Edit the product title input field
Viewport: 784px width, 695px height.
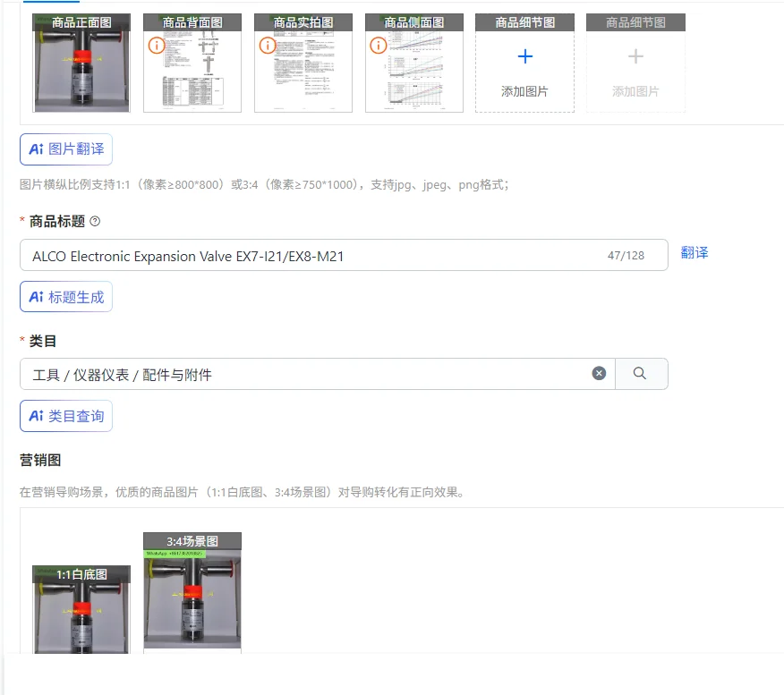(344, 255)
